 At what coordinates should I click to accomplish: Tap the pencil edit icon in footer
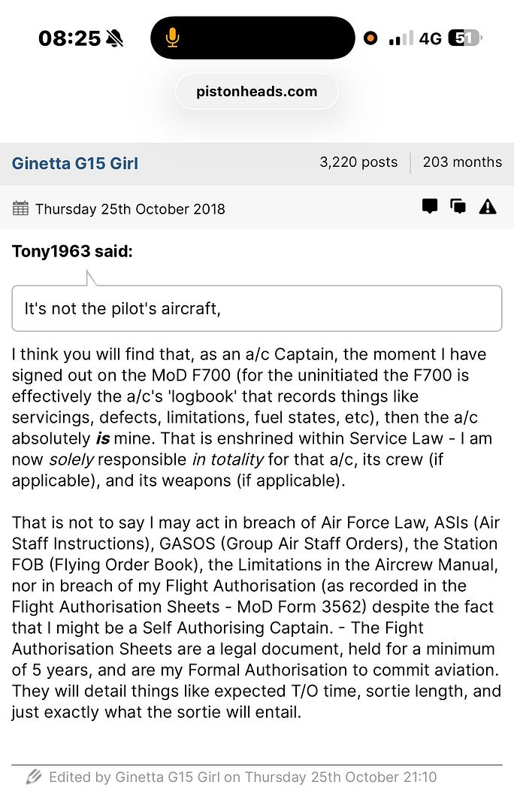pyautogui.click(x=33, y=777)
